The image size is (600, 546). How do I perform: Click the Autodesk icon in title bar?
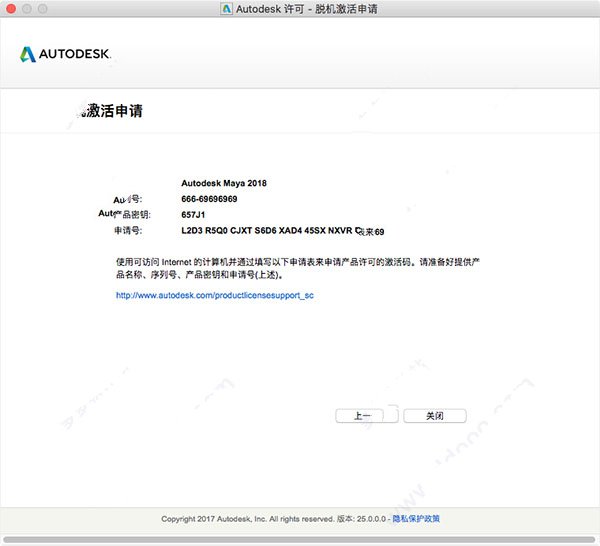tap(227, 9)
